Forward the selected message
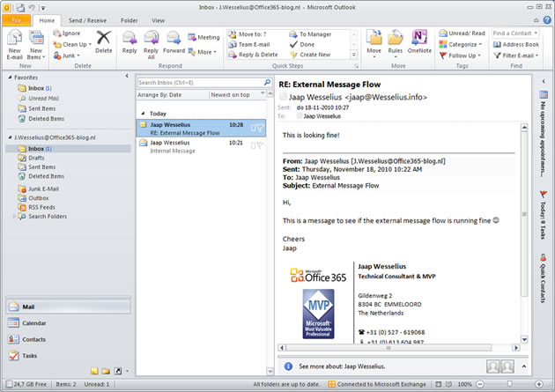The width and height of the screenshot is (555, 392). click(x=174, y=41)
